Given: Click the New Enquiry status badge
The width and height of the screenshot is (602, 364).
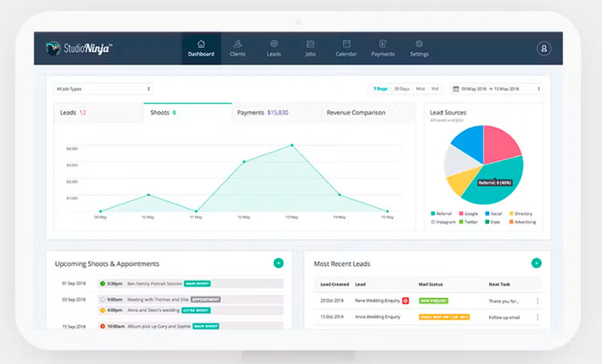Looking at the screenshot, I should click(433, 301).
